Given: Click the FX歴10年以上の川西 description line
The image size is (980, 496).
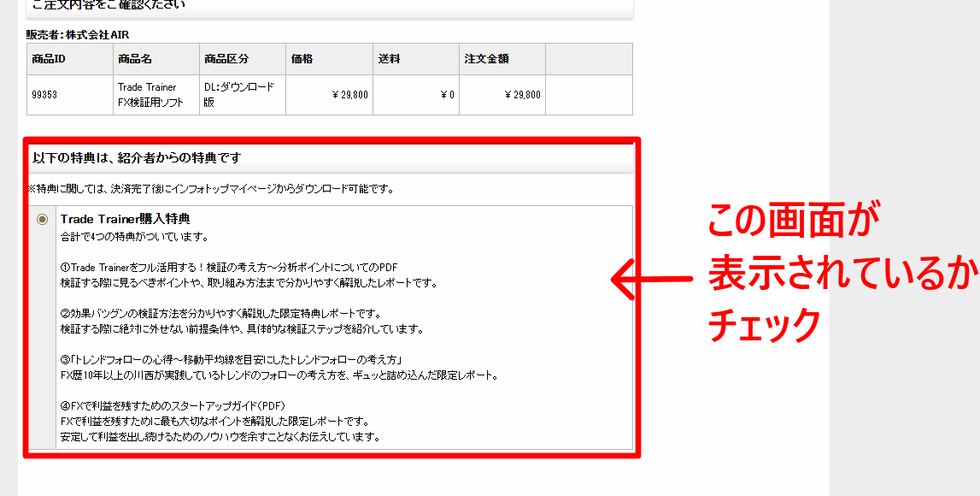Looking at the screenshot, I should (x=279, y=375).
